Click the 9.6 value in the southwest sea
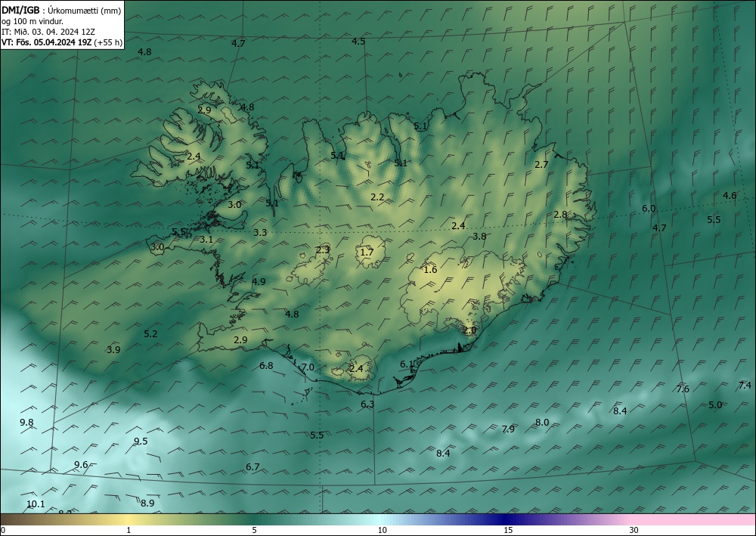The width and height of the screenshot is (756, 536). pos(81,465)
